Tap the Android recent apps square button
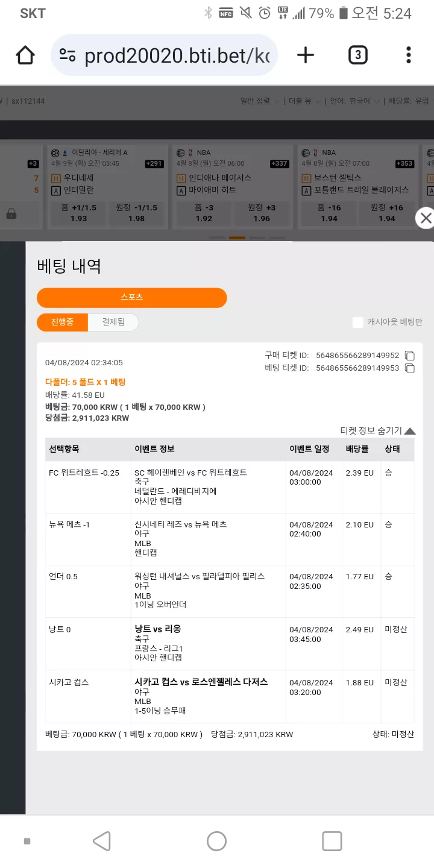Screen dimensions: 434x868 (332, 841)
